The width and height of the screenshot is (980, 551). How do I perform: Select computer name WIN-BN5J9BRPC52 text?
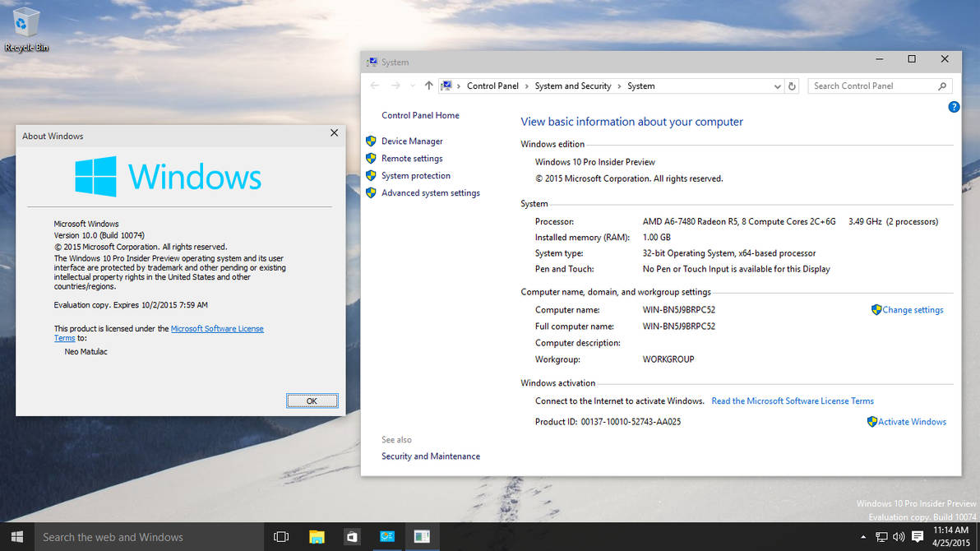click(x=679, y=309)
